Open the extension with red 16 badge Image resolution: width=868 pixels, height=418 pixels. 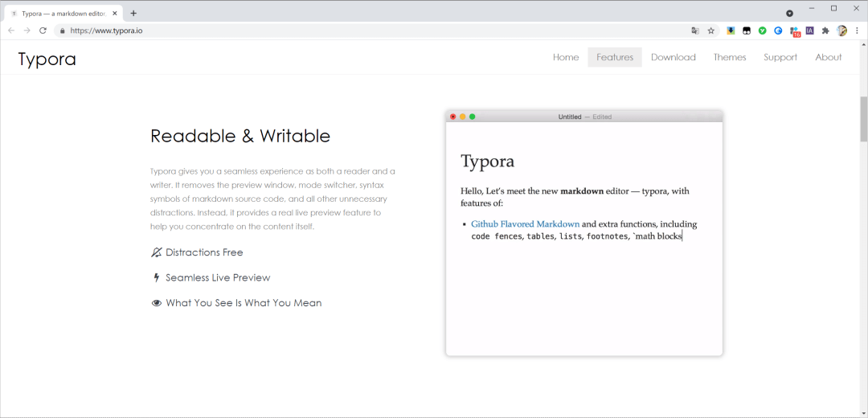[x=794, y=31]
